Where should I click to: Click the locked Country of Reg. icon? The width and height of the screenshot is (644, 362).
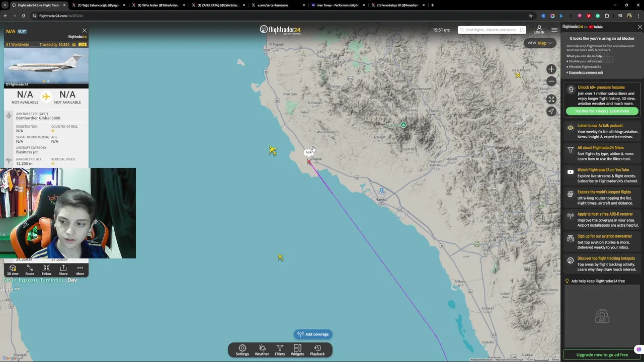coord(53,131)
